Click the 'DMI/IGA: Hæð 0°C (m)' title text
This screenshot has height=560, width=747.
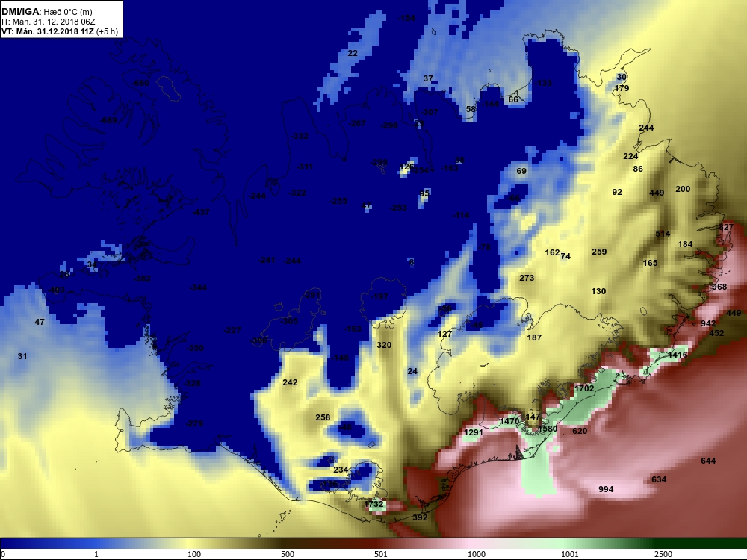(x=47, y=12)
